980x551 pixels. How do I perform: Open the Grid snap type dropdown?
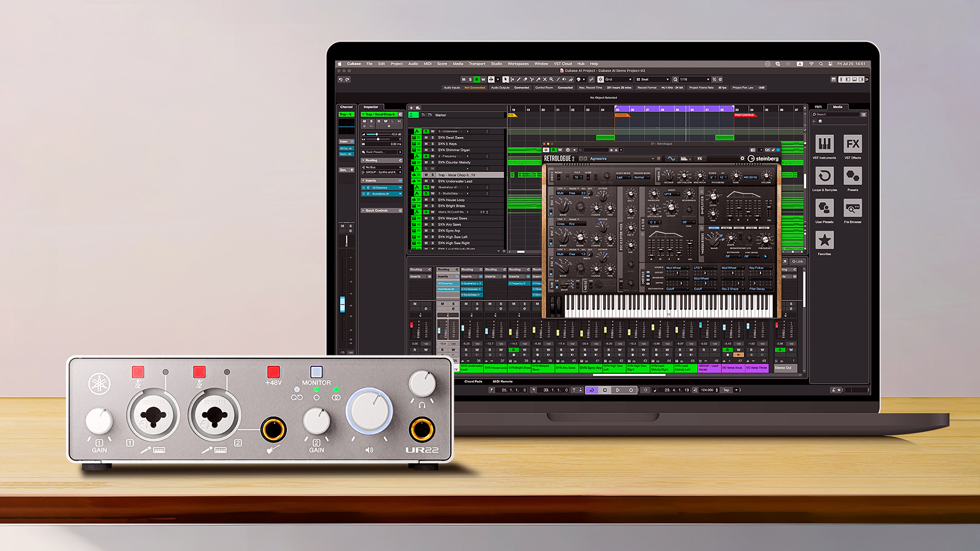pyautogui.click(x=619, y=80)
